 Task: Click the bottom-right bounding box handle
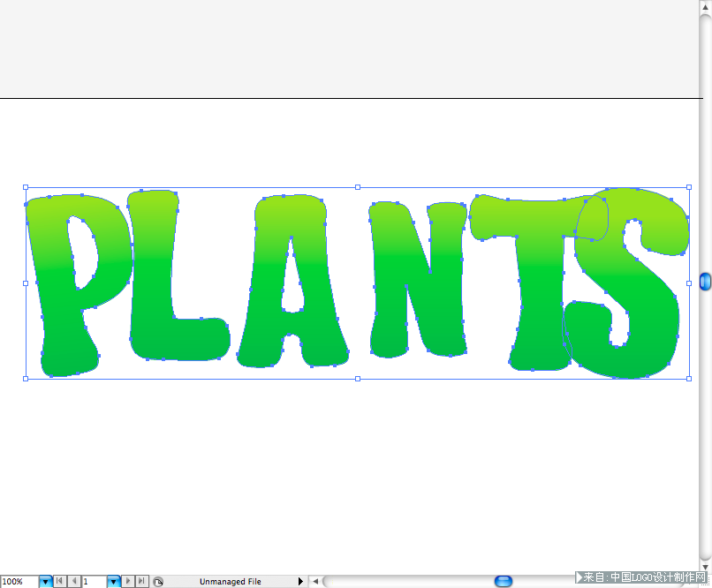pos(689,379)
